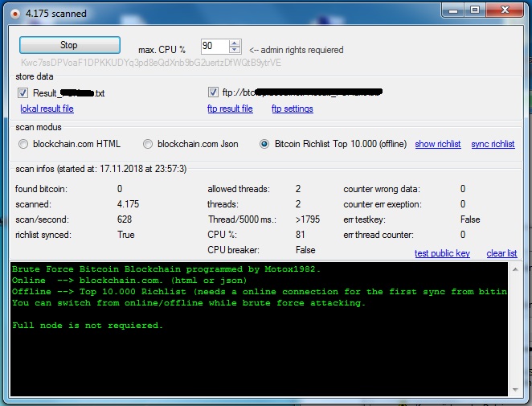Screen dimensions: 532x406
Task: Click the clear list link
Action: click(501, 253)
